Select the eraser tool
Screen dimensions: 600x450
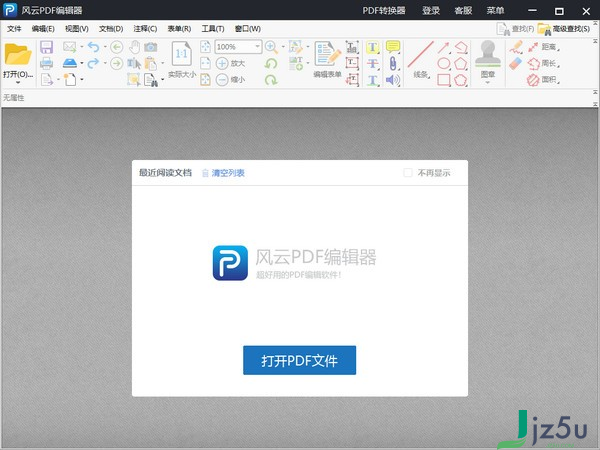coord(516,63)
